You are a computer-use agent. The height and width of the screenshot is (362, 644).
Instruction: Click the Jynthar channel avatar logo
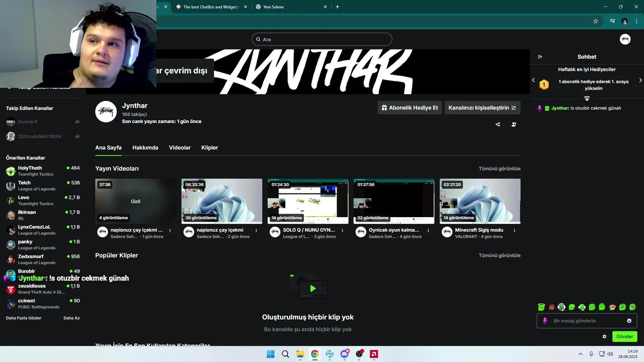tap(106, 112)
